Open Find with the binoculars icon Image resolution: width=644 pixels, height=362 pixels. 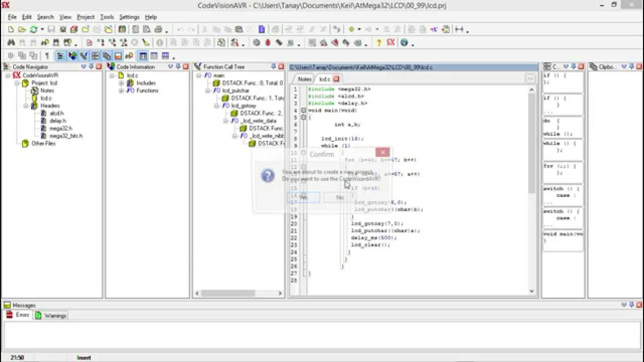pos(11,43)
